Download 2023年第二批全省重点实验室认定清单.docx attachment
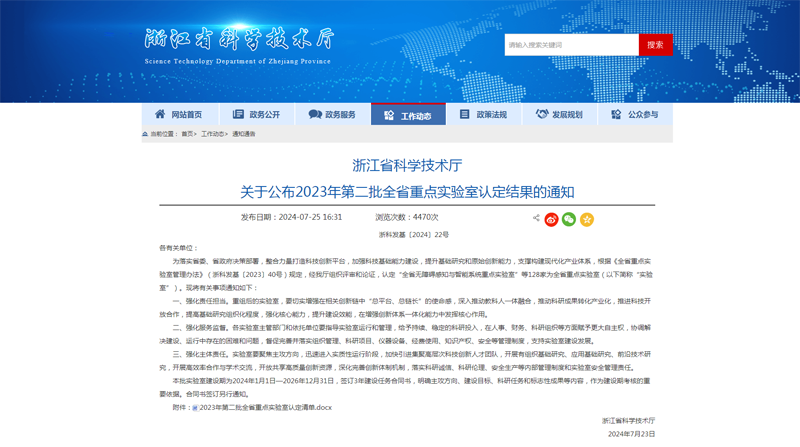800x447 pixels. coord(266,408)
